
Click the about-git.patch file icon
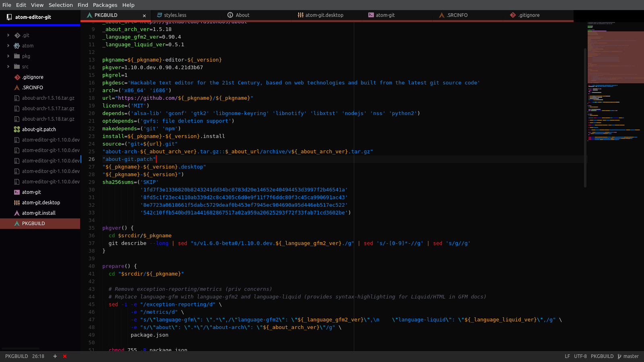click(17, 130)
